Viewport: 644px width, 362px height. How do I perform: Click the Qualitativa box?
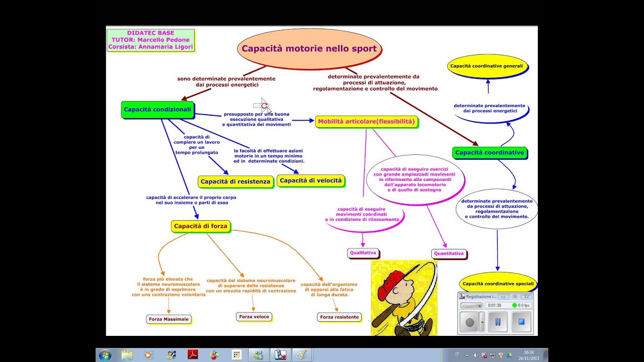(363, 253)
